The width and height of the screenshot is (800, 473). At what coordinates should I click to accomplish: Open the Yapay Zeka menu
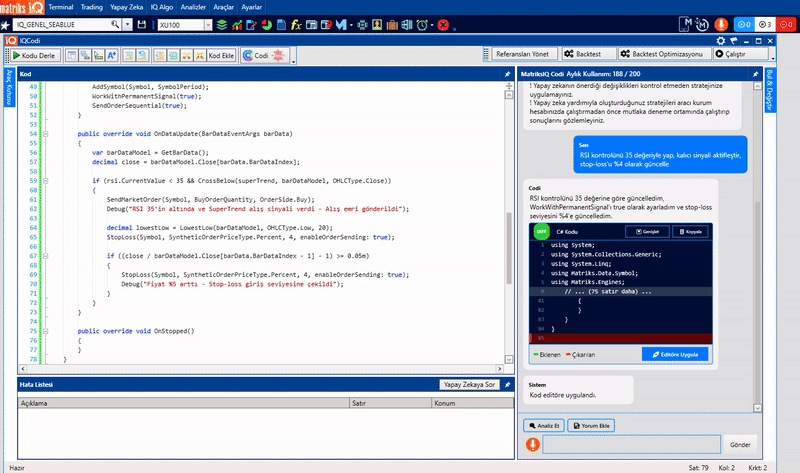[127, 7]
